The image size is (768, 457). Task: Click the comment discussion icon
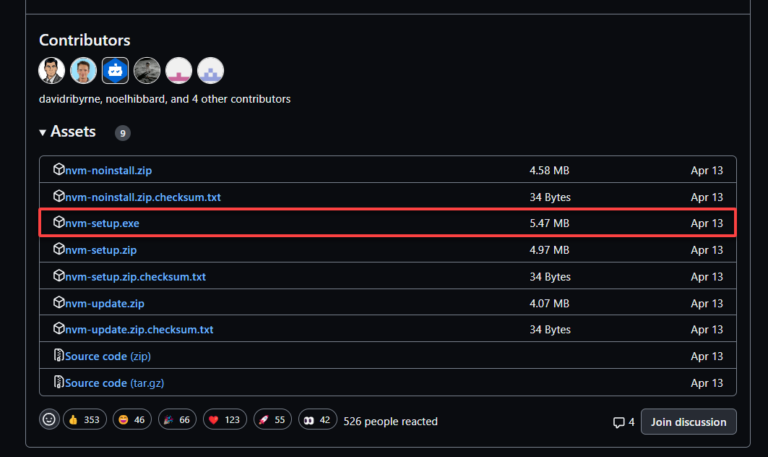(619, 422)
